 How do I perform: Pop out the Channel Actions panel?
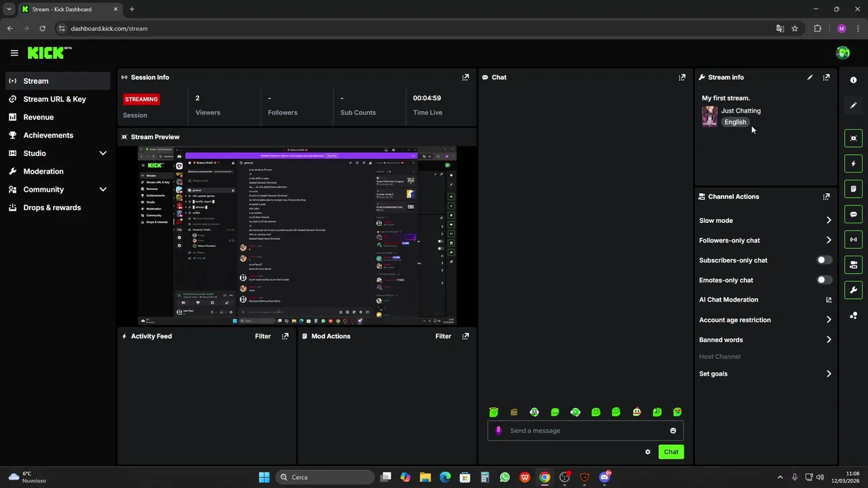point(826,197)
